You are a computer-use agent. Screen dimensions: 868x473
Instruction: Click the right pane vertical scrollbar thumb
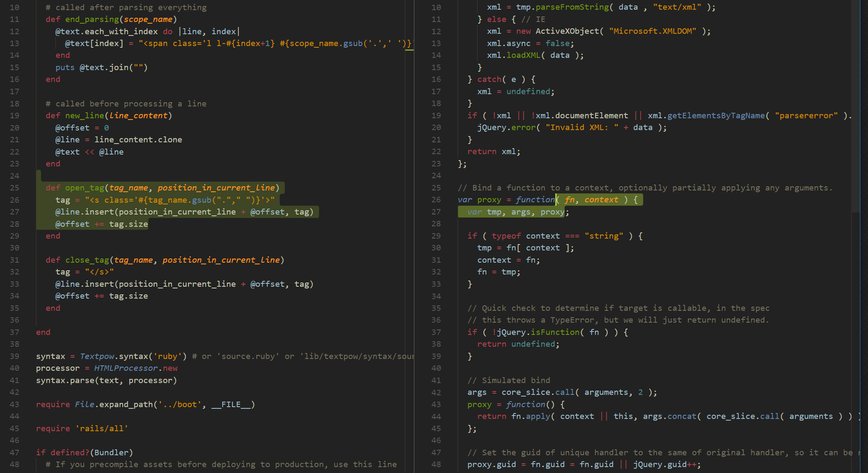pos(855,106)
